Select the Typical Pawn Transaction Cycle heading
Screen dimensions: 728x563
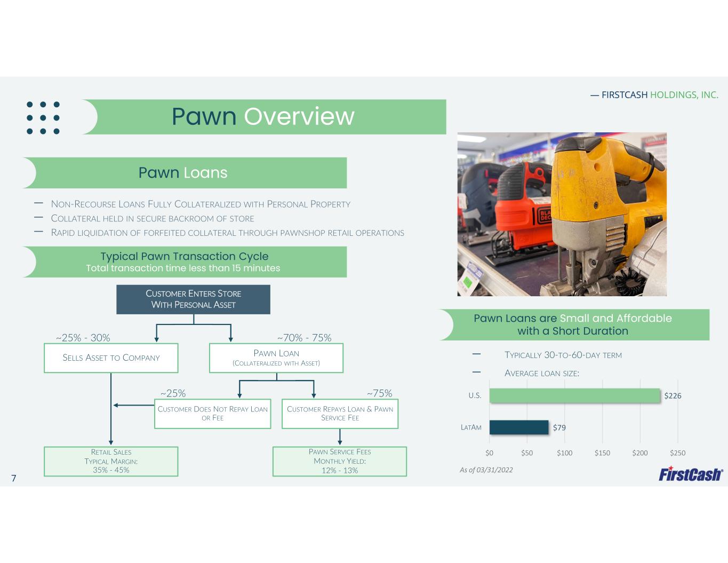click(x=184, y=261)
